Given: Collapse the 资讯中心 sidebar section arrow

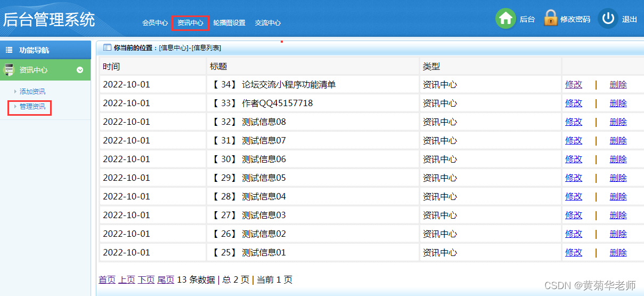Looking at the screenshot, I should click(80, 70).
